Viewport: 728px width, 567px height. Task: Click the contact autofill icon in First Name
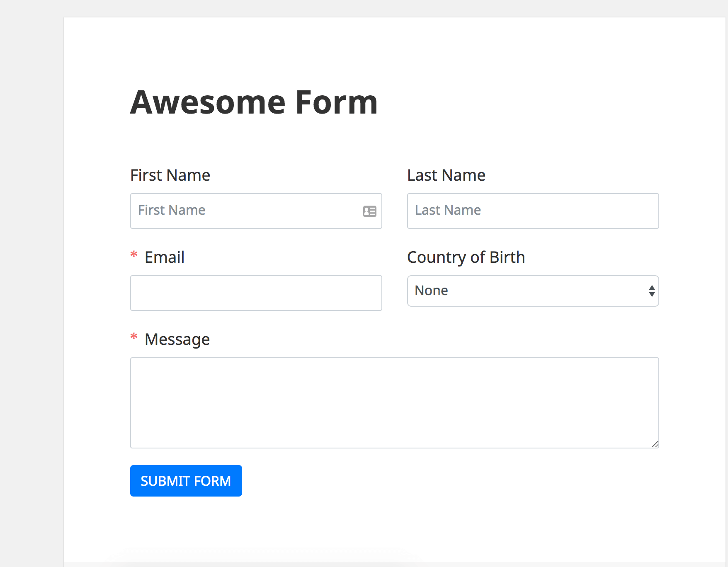[x=369, y=211]
